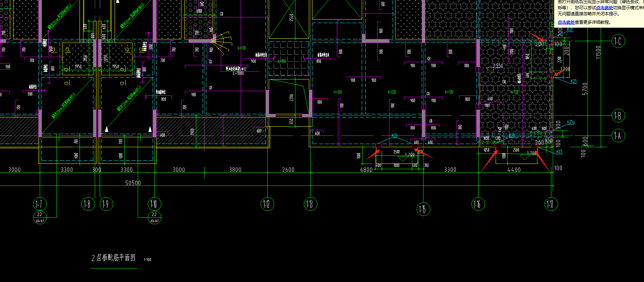Select the overall 50500 dimension text

pos(133,183)
